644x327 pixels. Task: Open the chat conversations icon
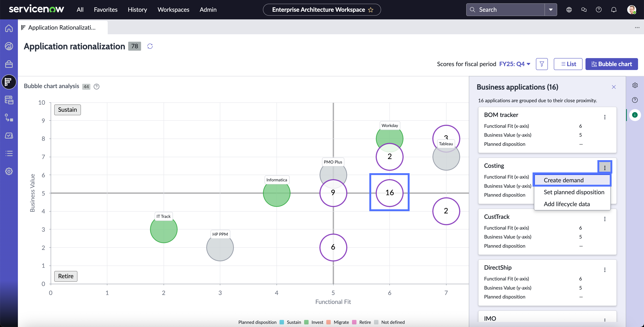point(584,9)
